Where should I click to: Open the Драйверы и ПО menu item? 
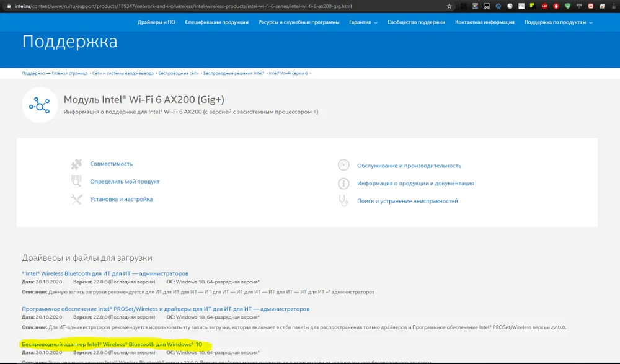pyautogui.click(x=156, y=22)
